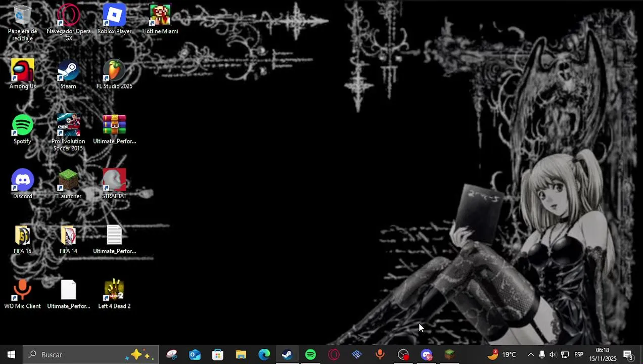Click the orange microphone WO Mic taskbar icon
Viewport: 643px width, 364px height.
(x=380, y=355)
